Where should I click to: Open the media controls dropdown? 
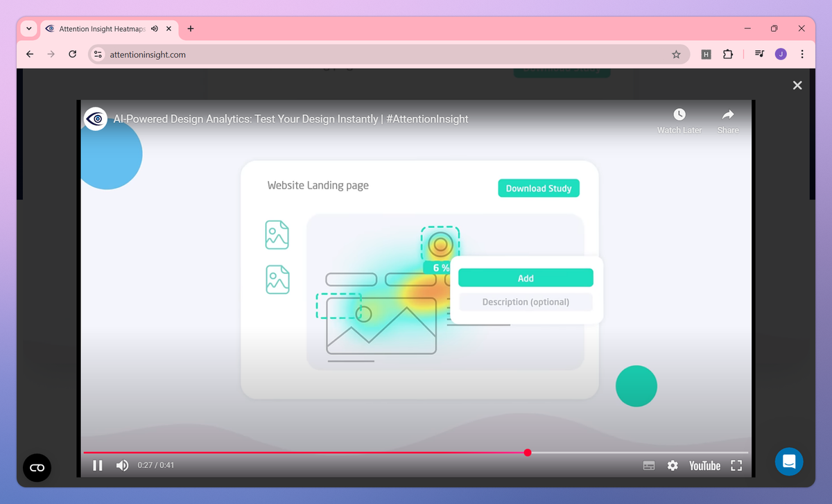759,53
